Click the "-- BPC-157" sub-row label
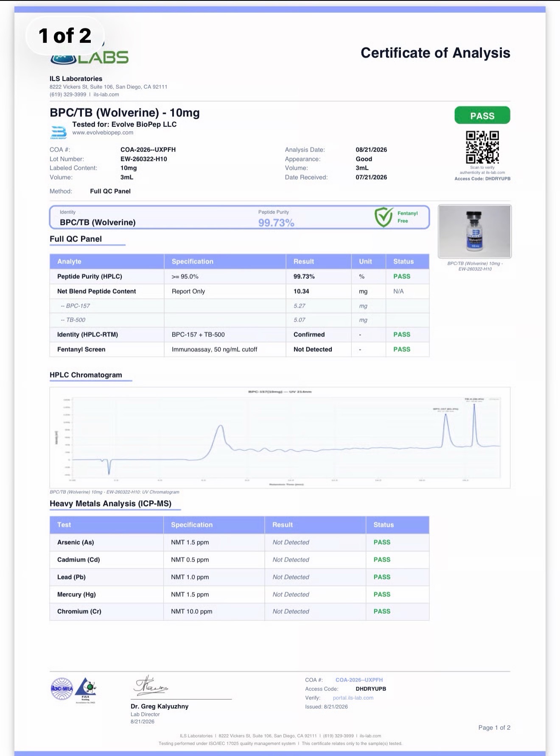This screenshot has width=560, height=756. pos(75,306)
